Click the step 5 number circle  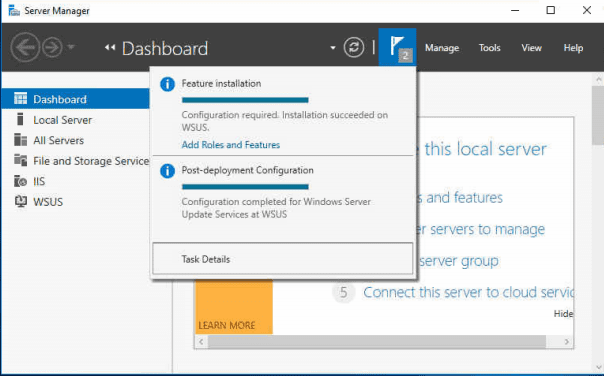point(343,292)
